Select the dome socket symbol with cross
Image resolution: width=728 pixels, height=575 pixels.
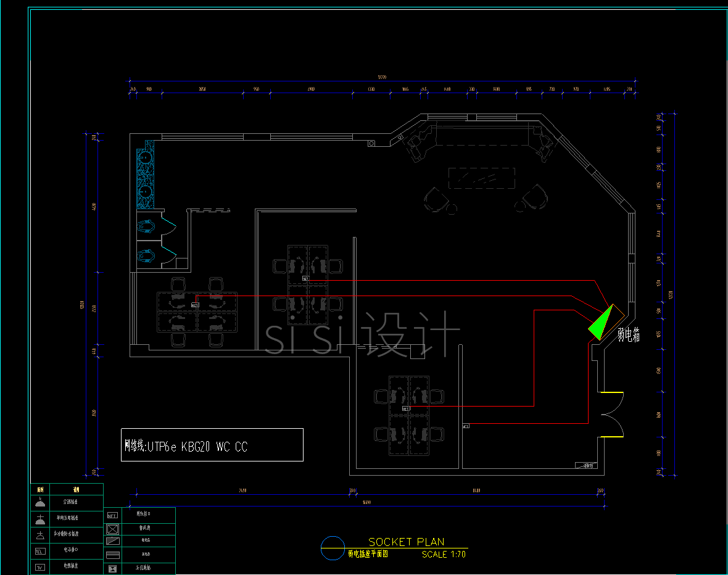(x=40, y=519)
